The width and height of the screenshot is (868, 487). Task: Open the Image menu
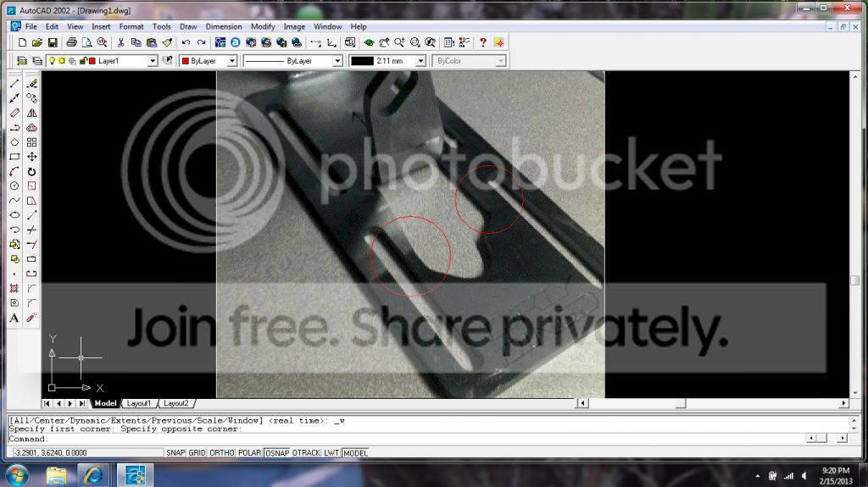(294, 26)
